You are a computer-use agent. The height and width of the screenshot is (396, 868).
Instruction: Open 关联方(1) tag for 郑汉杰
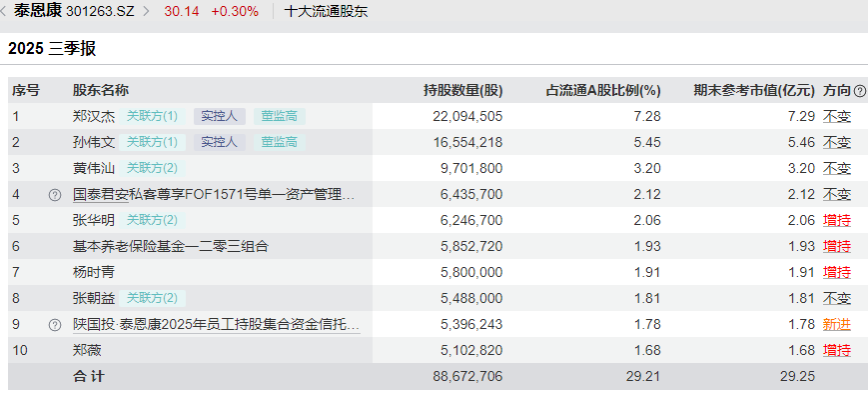click(152, 116)
